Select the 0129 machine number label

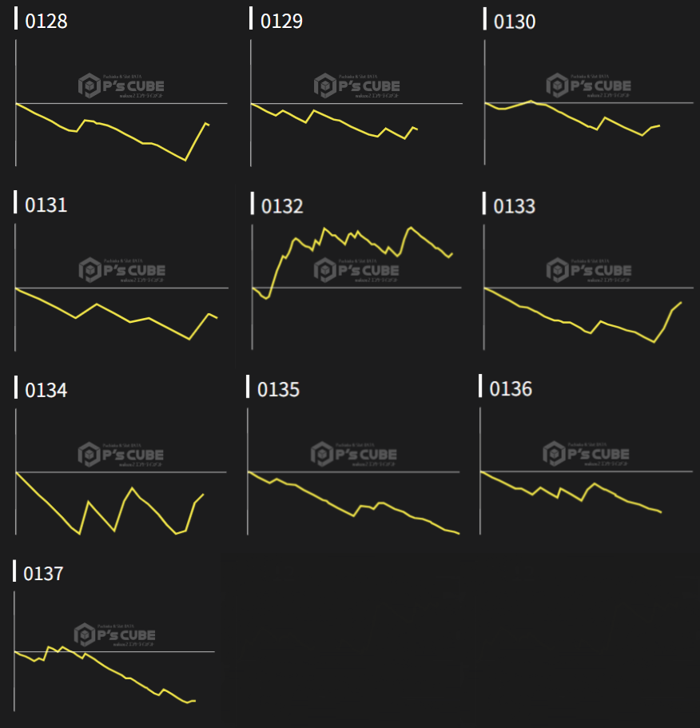281,22
